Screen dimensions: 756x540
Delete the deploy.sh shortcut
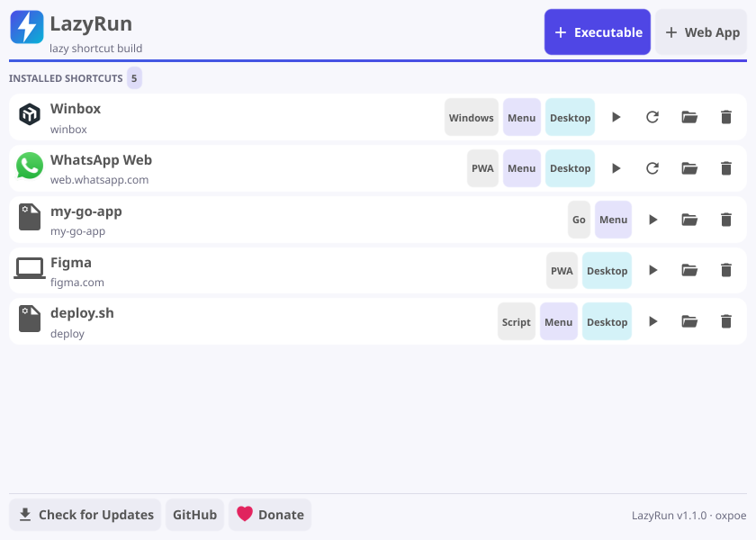click(726, 321)
